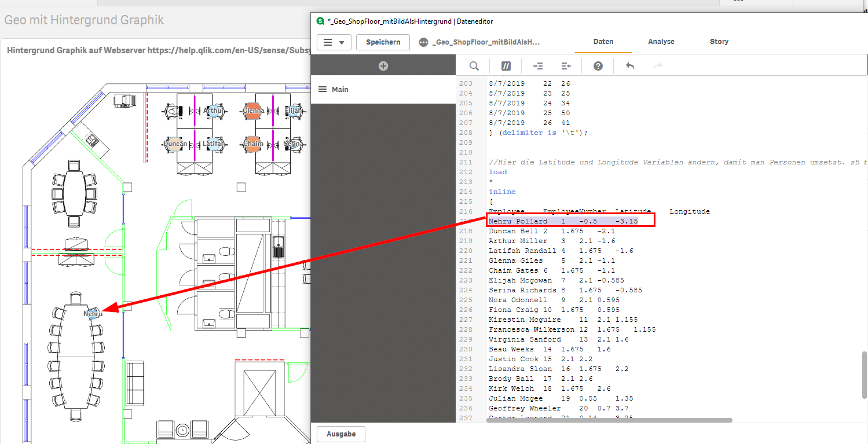Indent the selected script lines
This screenshot has height=444, width=868.
tap(538, 66)
